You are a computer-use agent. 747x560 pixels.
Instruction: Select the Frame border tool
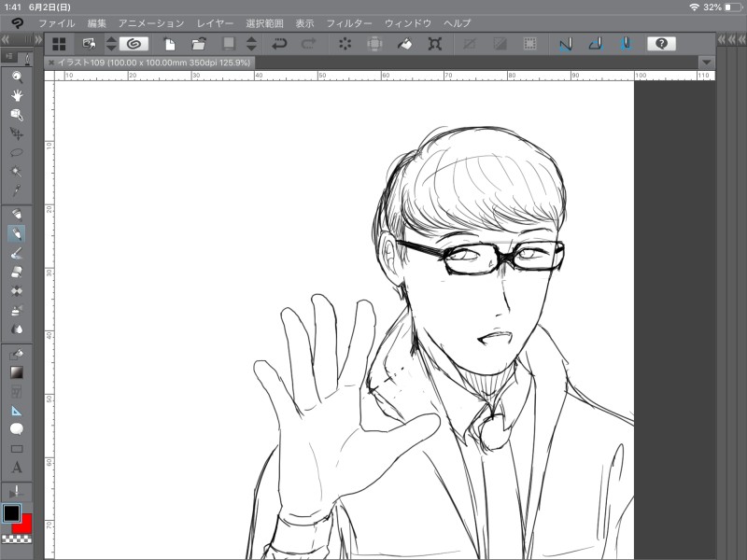pos(17,391)
